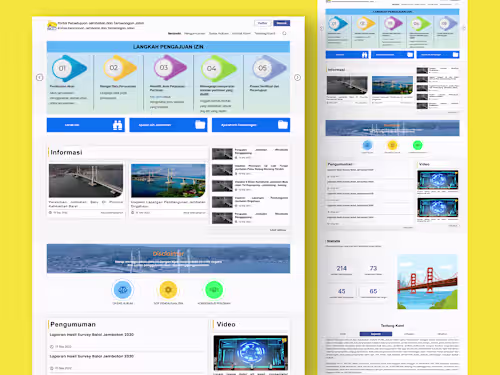Viewport: 500px width, 375px height.
Task: Click the dark blue filled button in the top header
Action: 282,23
